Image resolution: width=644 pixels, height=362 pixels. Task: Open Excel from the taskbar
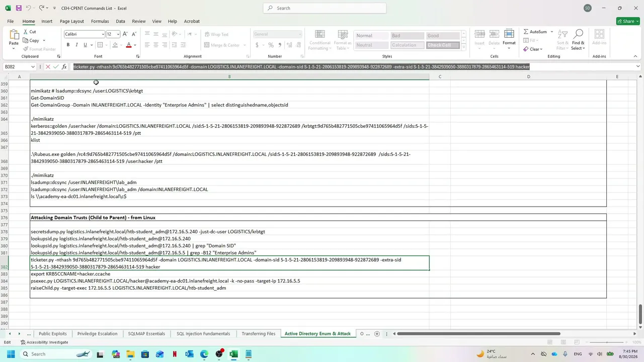pyautogui.click(x=233, y=354)
